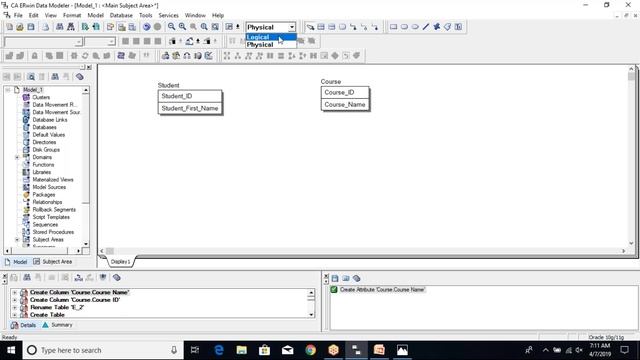Open Google Chrome from the taskbar
Viewport: 640px width, 360px height.
click(310, 350)
